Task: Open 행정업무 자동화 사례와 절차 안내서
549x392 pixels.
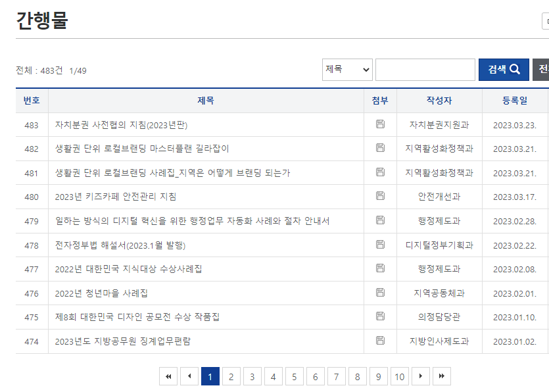Action: pyautogui.click(x=192, y=221)
